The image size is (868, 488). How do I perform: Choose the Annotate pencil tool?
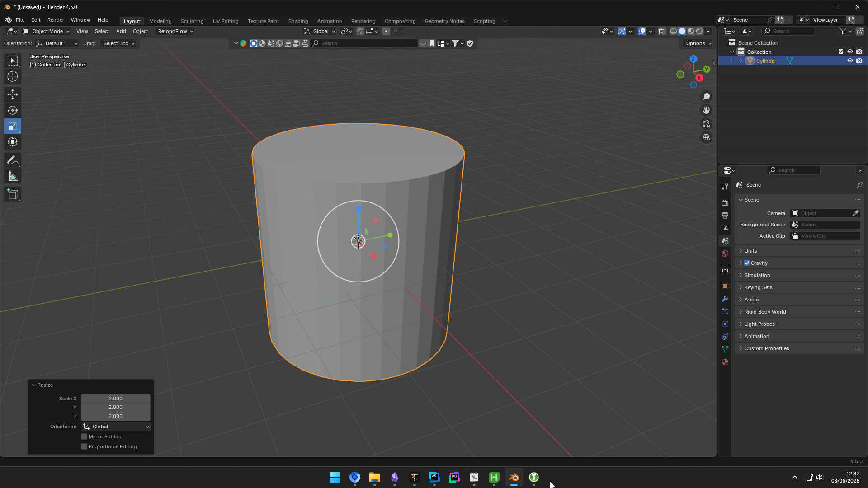pos(13,160)
